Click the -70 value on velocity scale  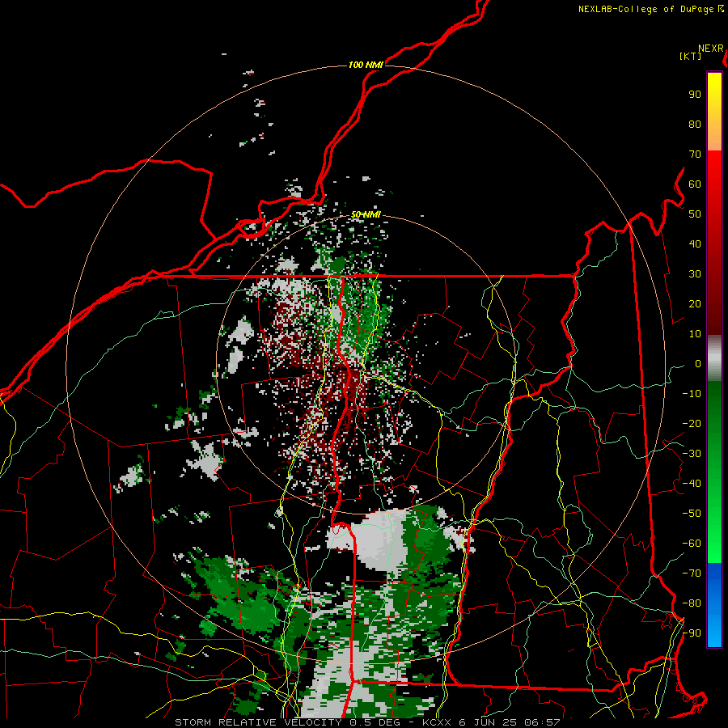pos(692,574)
